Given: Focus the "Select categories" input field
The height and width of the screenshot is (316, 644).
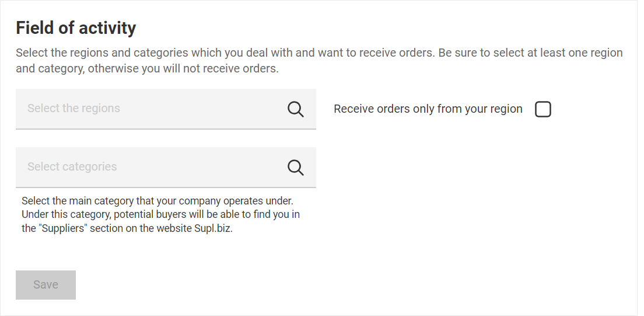Looking at the screenshot, I should (x=152, y=167).
